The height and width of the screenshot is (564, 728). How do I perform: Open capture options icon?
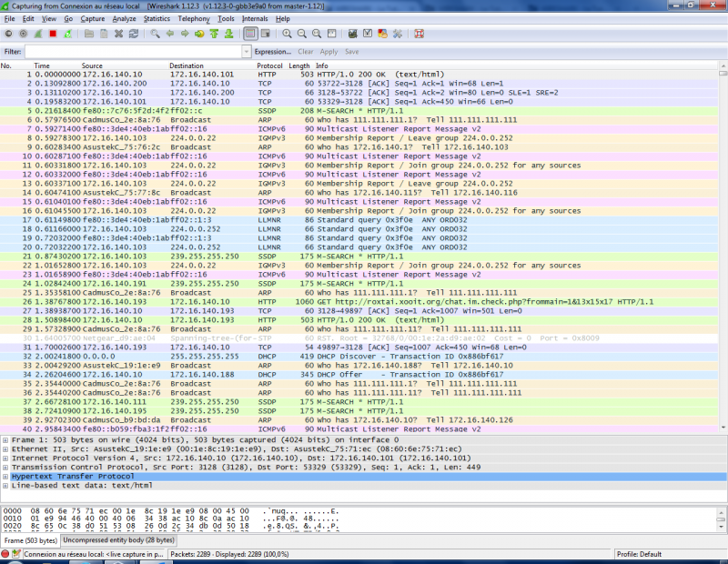tap(24, 34)
